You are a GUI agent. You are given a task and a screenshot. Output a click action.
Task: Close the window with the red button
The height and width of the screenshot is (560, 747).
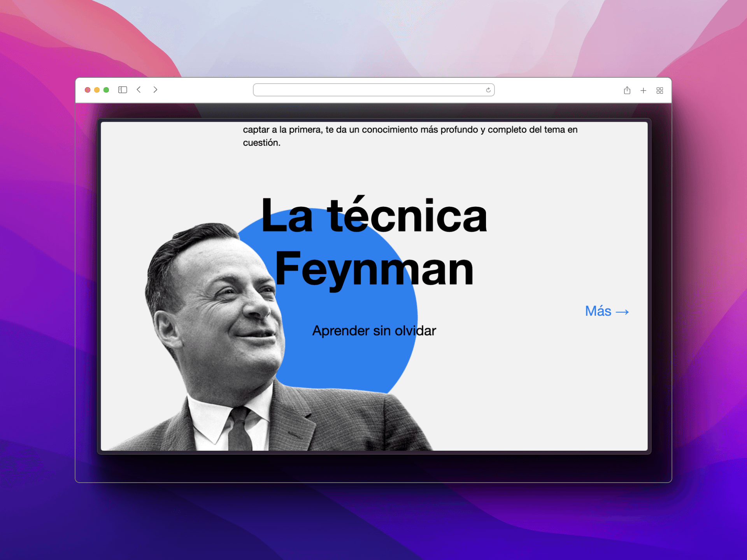88,90
